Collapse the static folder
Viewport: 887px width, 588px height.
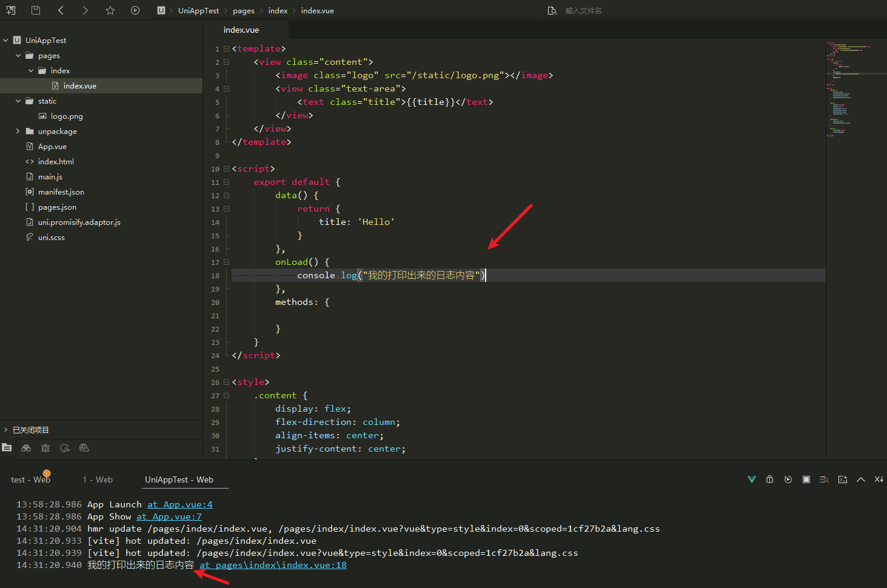pyautogui.click(x=18, y=101)
